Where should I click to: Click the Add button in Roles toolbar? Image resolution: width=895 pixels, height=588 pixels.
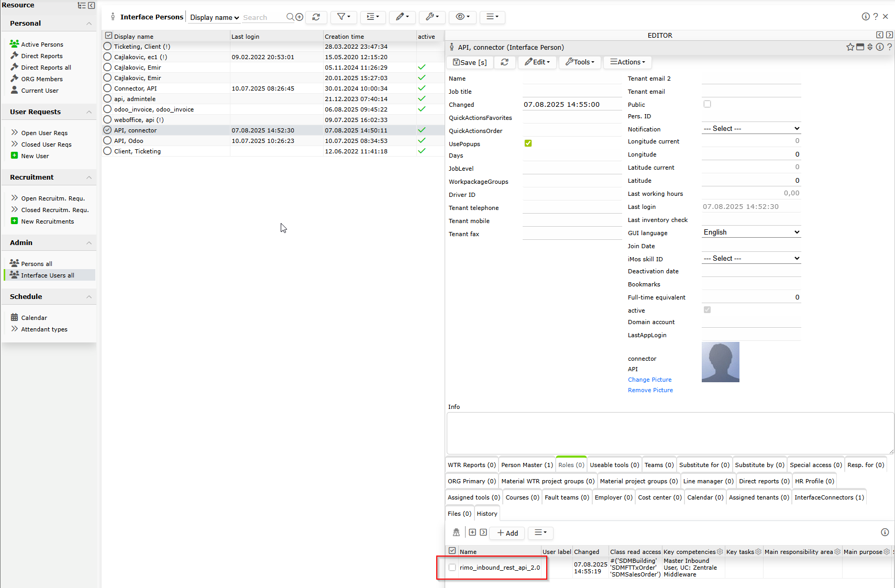[x=507, y=533]
